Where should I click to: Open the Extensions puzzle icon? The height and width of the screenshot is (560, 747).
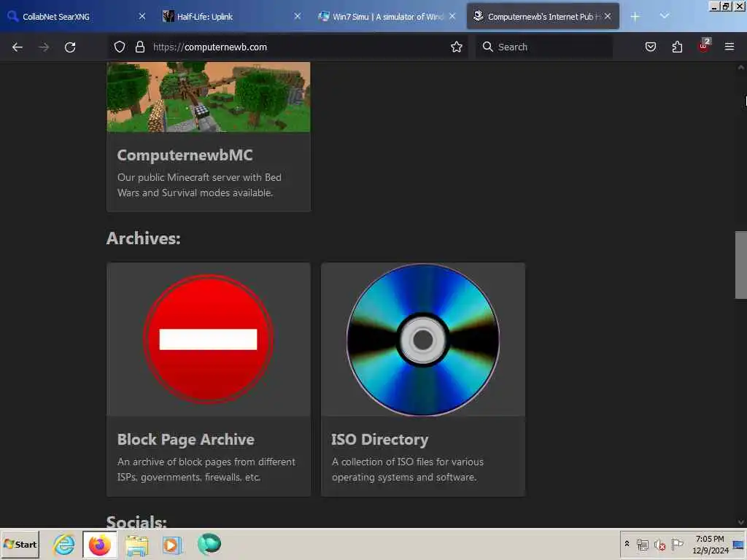(677, 47)
